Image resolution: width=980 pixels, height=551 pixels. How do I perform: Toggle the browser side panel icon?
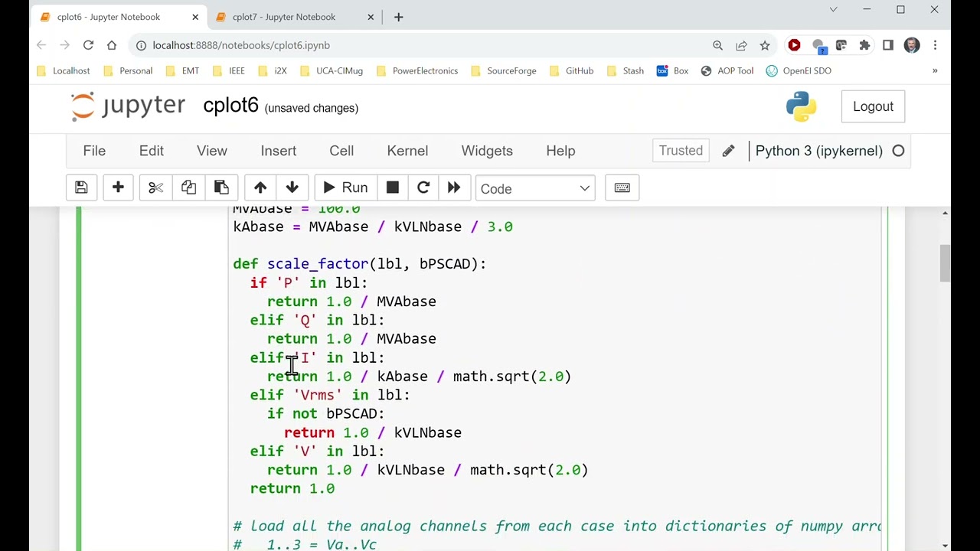tap(888, 45)
